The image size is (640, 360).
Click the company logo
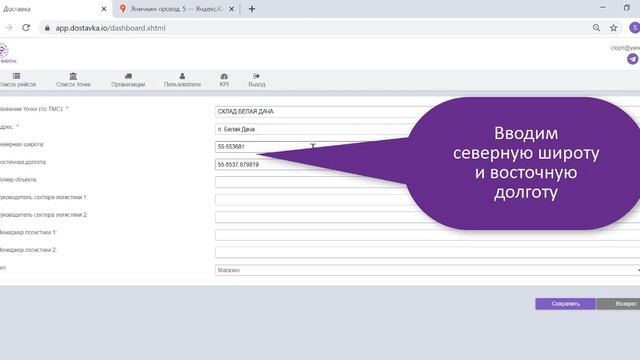point(7,53)
